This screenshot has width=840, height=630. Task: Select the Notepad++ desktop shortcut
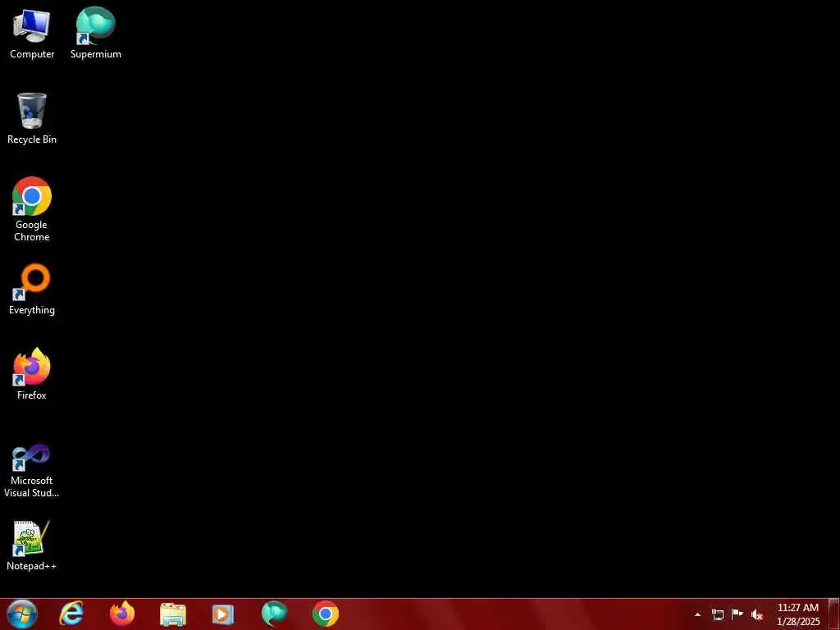[32, 546]
